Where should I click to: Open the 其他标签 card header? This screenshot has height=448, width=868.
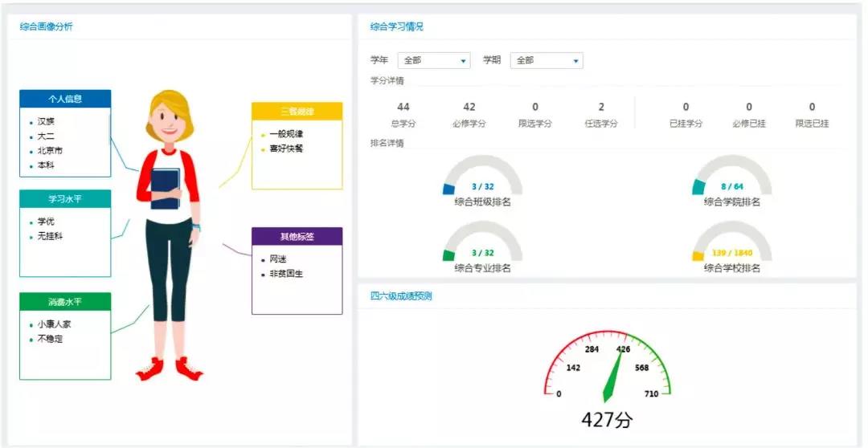pyautogui.click(x=297, y=236)
